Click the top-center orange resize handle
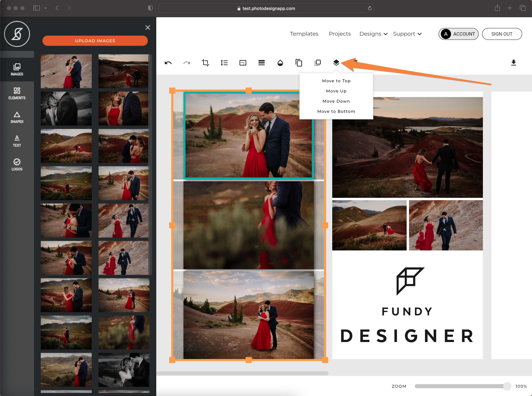Screen dimensions: 532x396 tap(249, 91)
